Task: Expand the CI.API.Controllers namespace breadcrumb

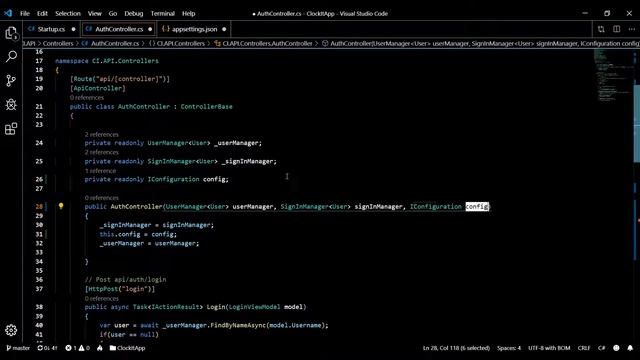Action: [x=176, y=43]
